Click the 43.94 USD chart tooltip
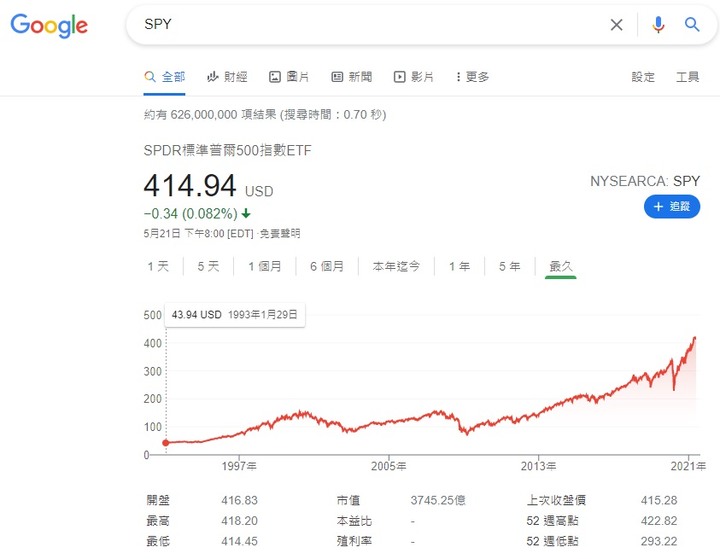Viewport: 720px width, 559px height. click(235, 315)
